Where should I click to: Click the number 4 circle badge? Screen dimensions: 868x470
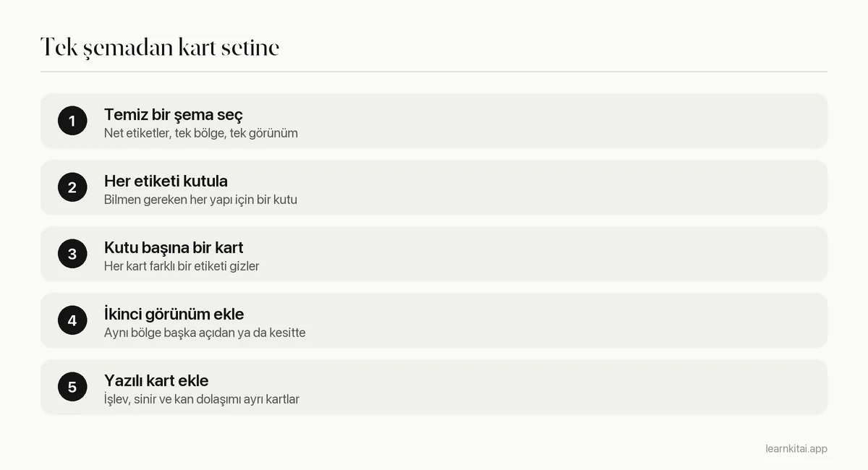(72, 320)
